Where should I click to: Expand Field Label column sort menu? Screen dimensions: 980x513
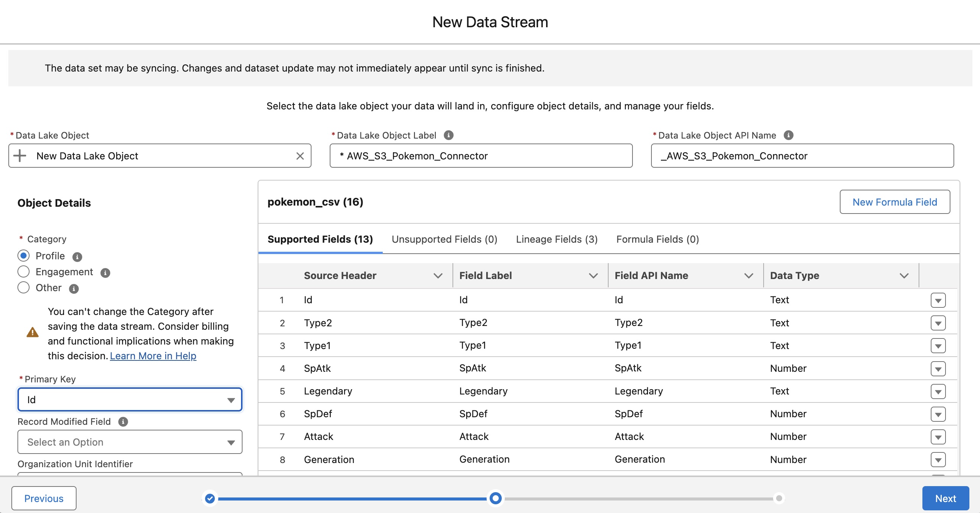(x=593, y=276)
